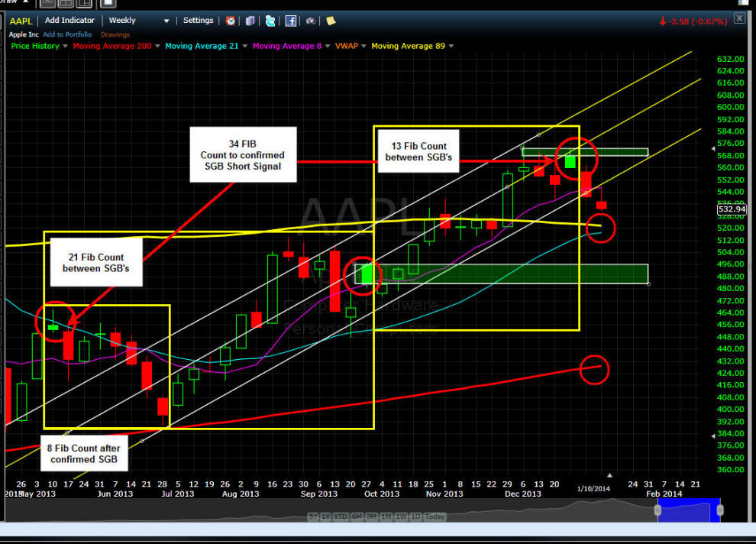This screenshot has width=756, height=544.
Task: Click the white triangle marker above 1/10/2014
Action: tap(609, 475)
